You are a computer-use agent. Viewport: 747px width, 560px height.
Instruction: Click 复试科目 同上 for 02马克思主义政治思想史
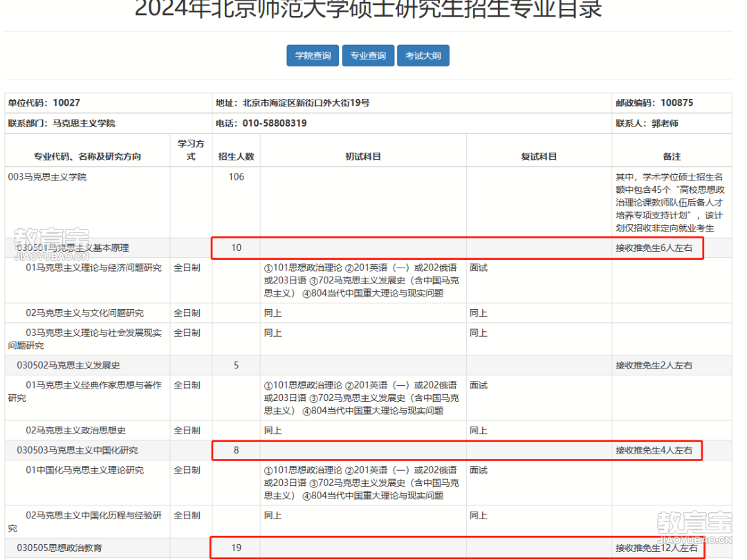click(479, 431)
